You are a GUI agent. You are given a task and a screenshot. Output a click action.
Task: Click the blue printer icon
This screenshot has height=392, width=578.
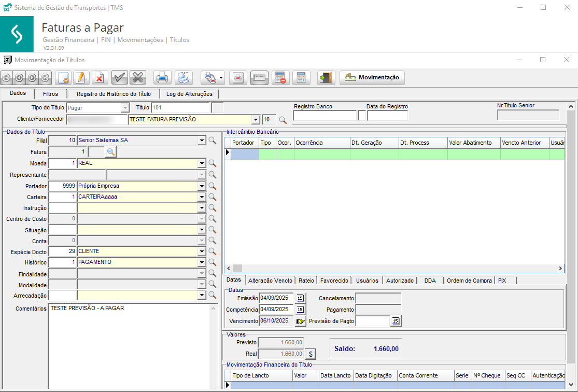[x=162, y=78]
